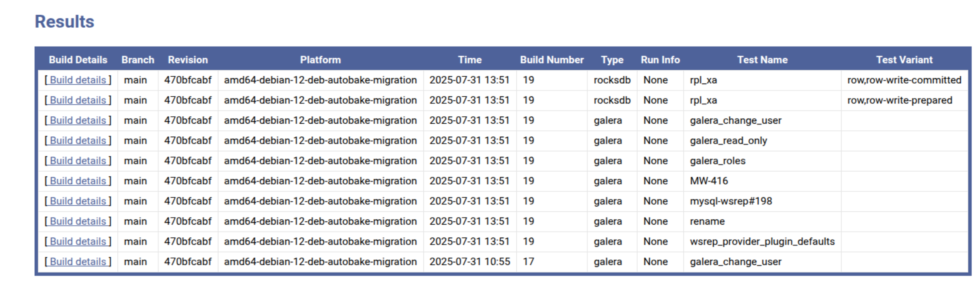The height and width of the screenshot is (295, 980).
Task: Open Build details for rename test row
Action: tap(78, 221)
